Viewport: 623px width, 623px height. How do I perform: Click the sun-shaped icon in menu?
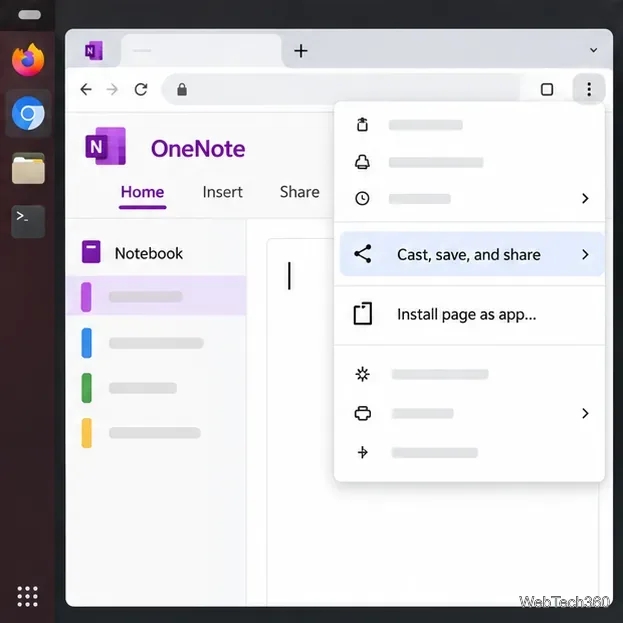(362, 374)
